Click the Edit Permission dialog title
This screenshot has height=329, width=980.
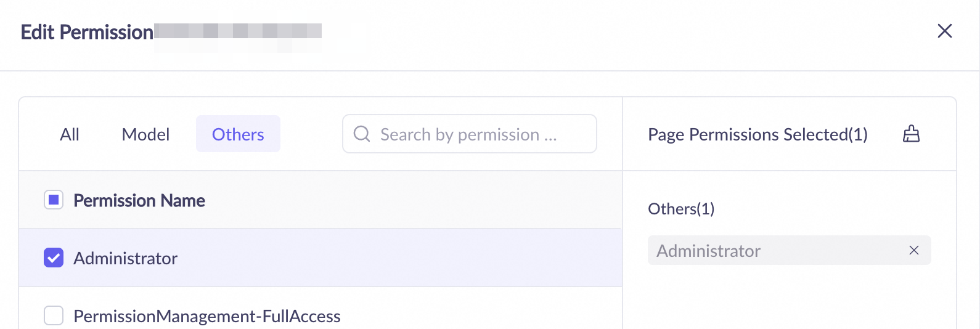coord(87,32)
